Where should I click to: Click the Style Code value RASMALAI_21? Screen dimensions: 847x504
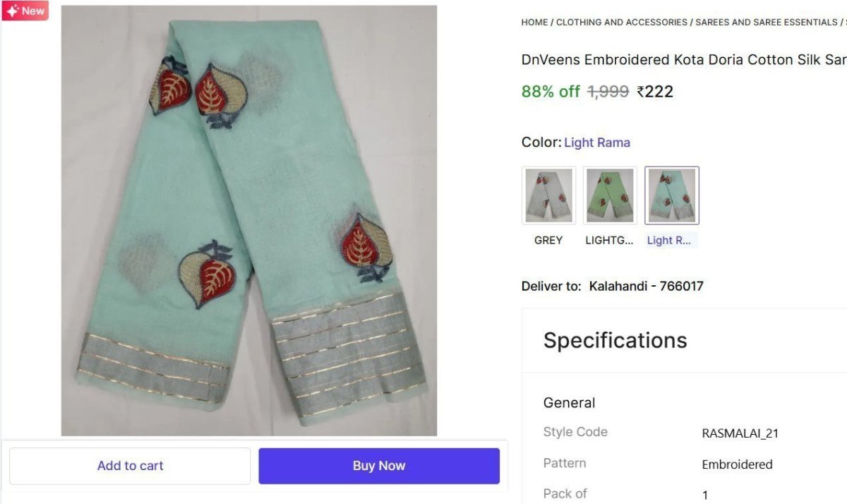click(x=740, y=433)
